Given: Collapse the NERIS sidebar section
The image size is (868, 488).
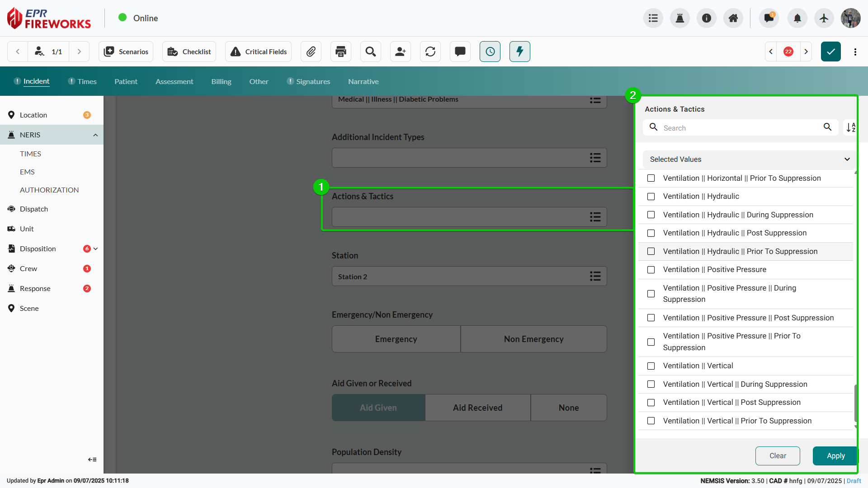Looking at the screenshot, I should point(95,135).
